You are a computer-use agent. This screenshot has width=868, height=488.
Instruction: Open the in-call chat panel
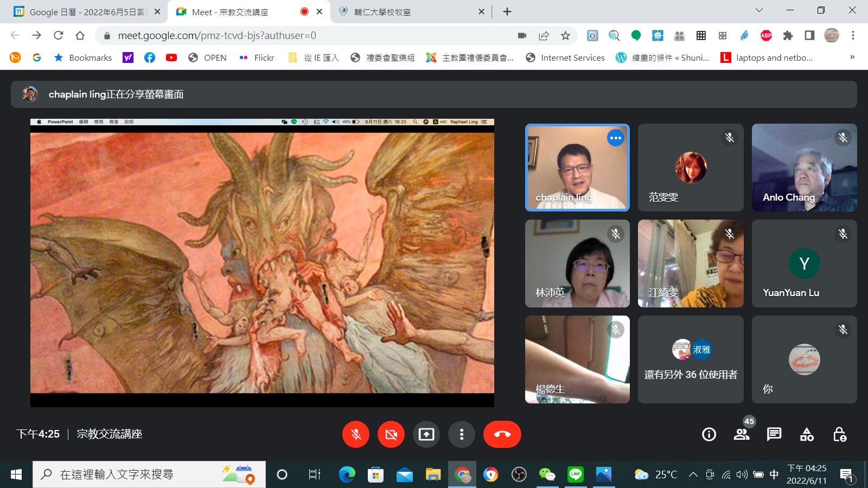click(x=774, y=434)
